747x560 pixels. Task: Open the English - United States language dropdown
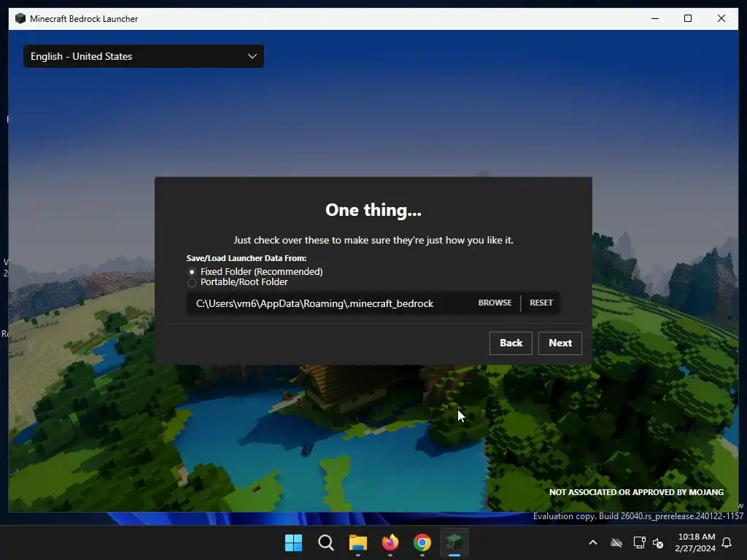(144, 56)
